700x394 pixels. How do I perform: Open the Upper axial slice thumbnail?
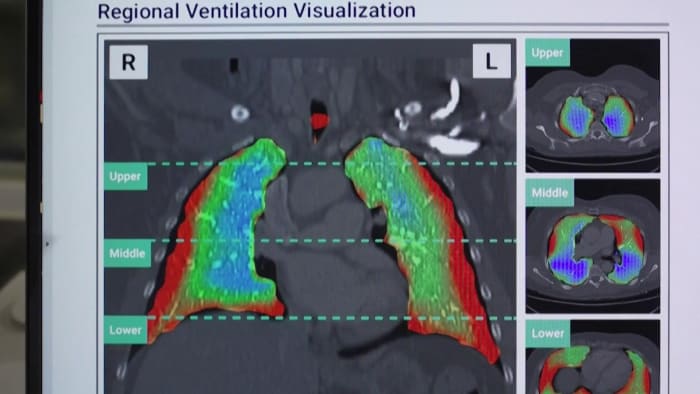592,106
